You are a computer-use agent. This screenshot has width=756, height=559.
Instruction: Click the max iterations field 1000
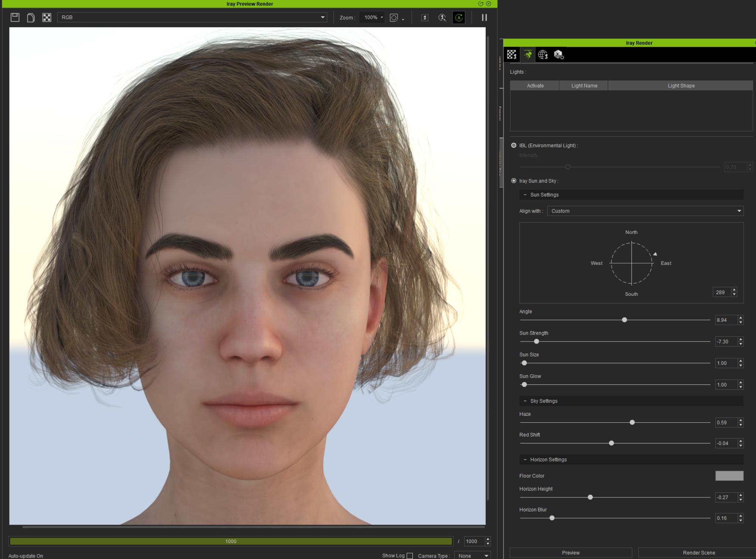point(474,541)
